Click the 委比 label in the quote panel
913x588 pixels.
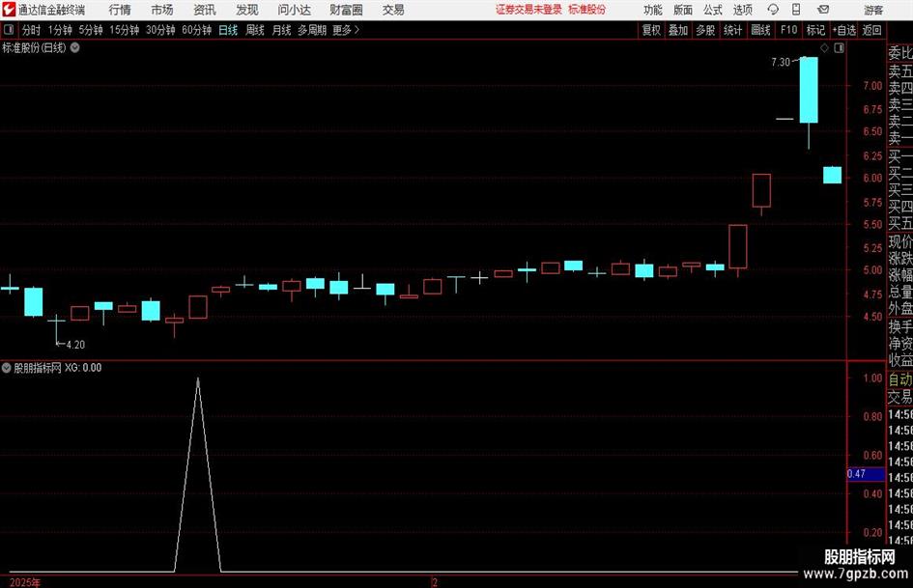pyautogui.click(x=900, y=53)
